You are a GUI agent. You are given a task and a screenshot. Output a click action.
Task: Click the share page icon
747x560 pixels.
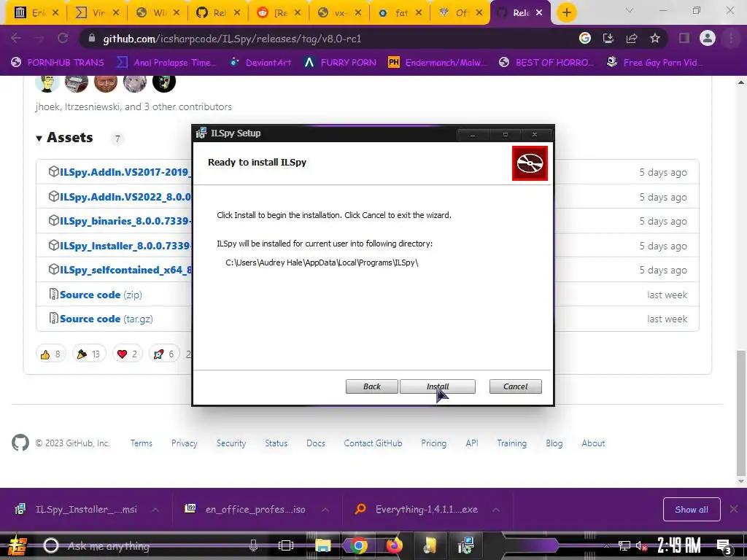click(632, 38)
